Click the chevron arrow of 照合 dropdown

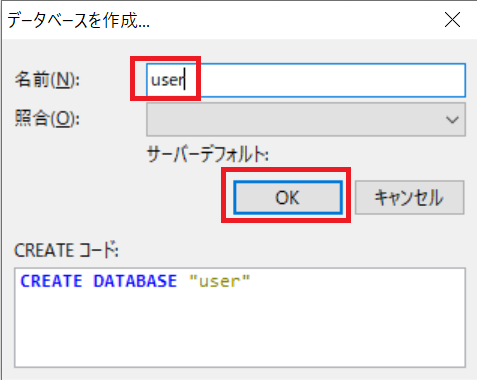pos(452,120)
